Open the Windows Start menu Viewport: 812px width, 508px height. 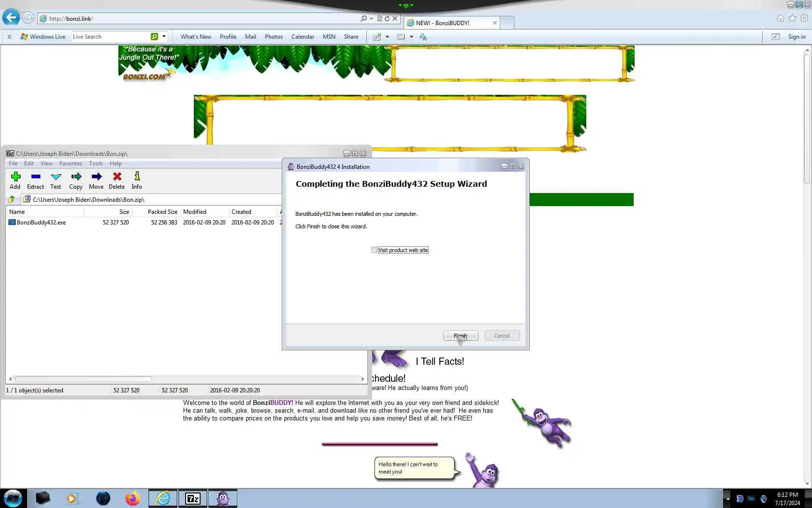pos(13,498)
